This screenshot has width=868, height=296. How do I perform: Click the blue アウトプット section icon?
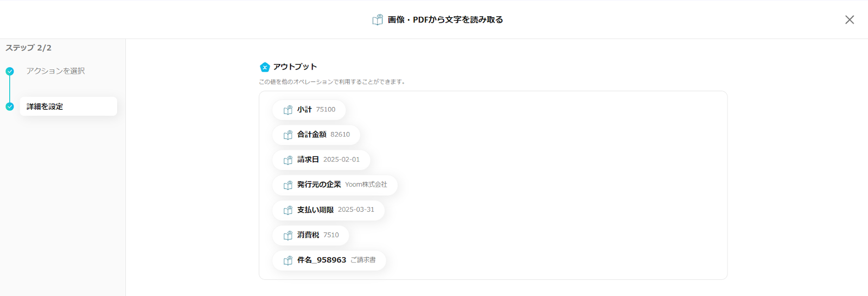[x=265, y=67]
